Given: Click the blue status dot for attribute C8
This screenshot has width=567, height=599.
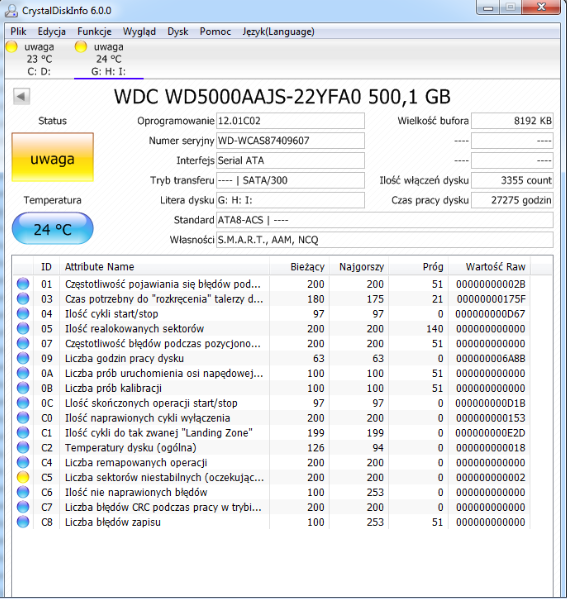Looking at the screenshot, I should point(23,522).
